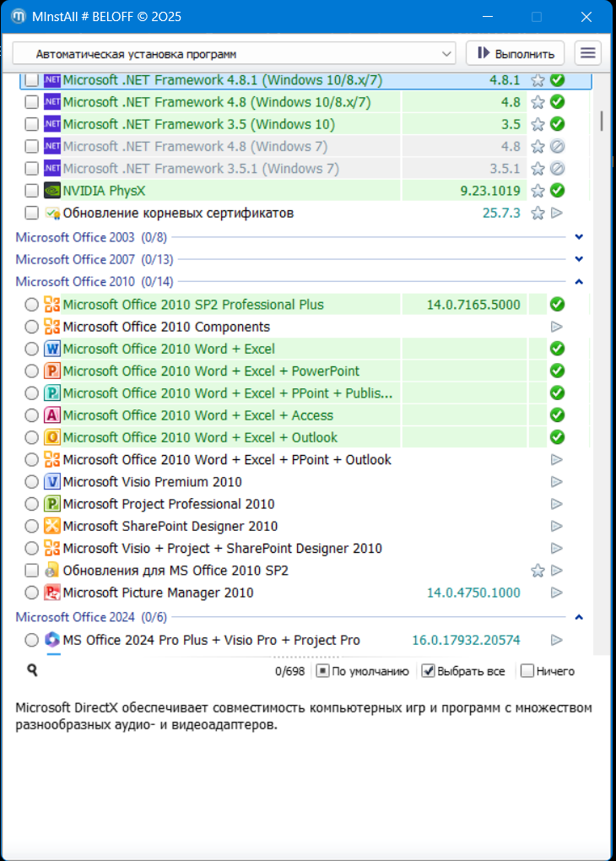Click the search magnifier icon
Screen dimensions: 616x861
(32, 670)
